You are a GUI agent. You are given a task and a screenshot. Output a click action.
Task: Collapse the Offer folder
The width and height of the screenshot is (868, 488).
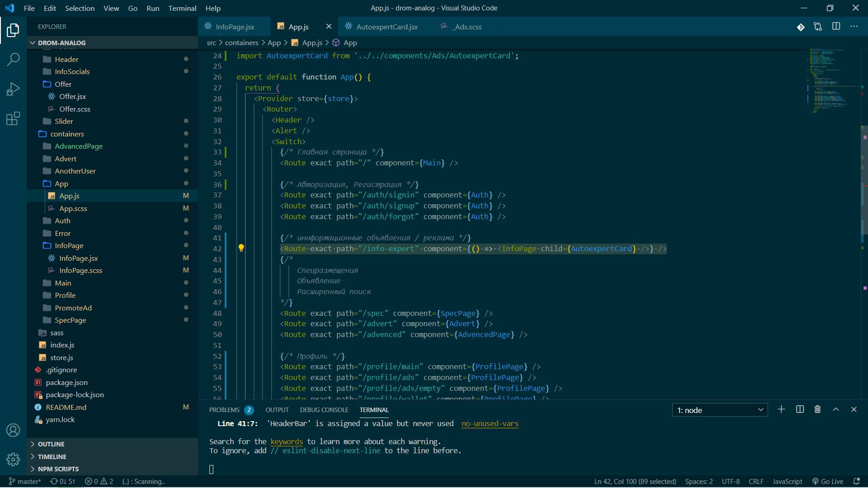[x=112, y=84]
